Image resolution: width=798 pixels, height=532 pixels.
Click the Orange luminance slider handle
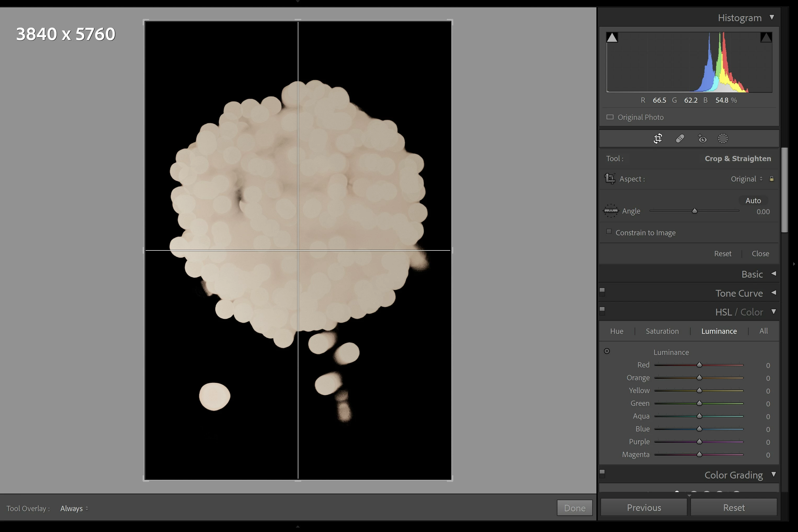(x=699, y=378)
